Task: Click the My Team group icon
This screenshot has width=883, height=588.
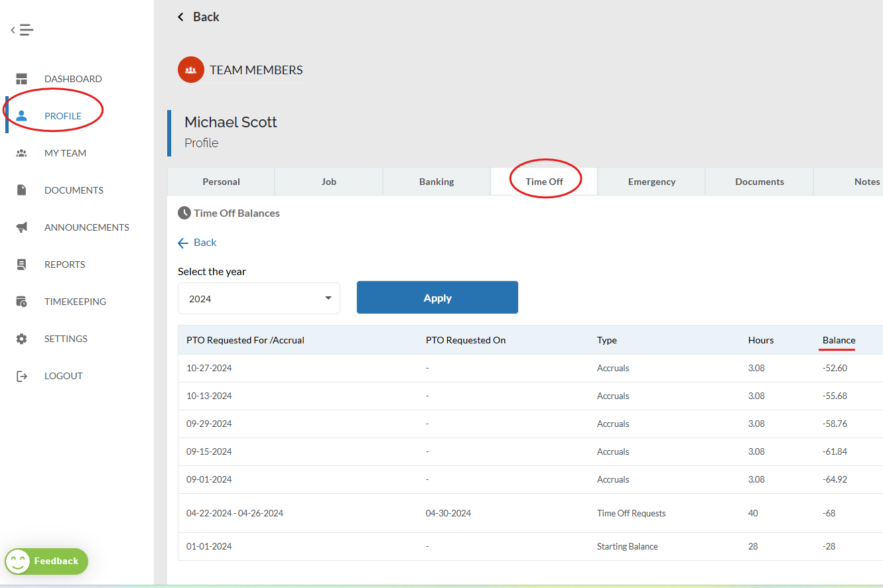Action: pyautogui.click(x=22, y=153)
